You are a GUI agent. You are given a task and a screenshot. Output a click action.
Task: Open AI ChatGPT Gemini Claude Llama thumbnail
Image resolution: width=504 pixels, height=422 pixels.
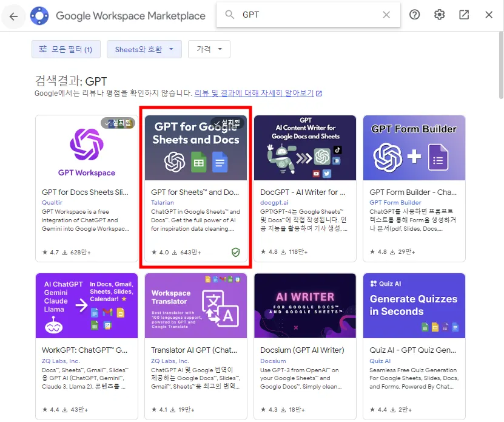87,306
